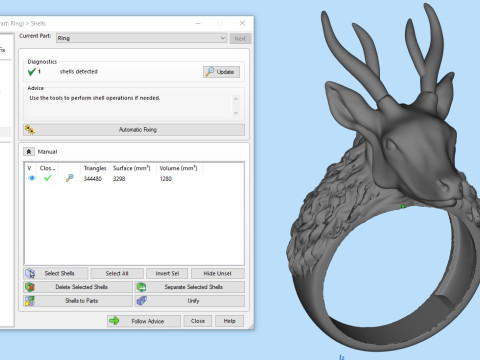Screen dimensions: 480x360
Task: Close the Shells dialog with X
Action: click(242, 23)
